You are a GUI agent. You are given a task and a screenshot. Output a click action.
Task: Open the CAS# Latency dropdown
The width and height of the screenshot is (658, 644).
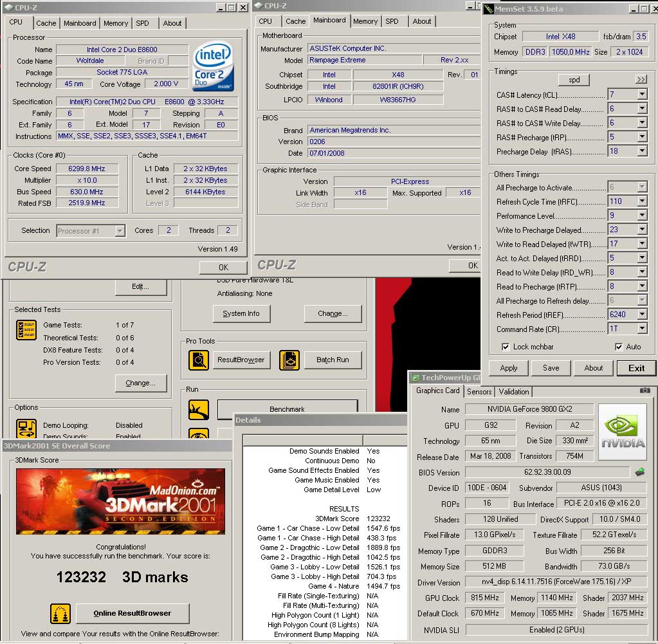[x=642, y=95]
